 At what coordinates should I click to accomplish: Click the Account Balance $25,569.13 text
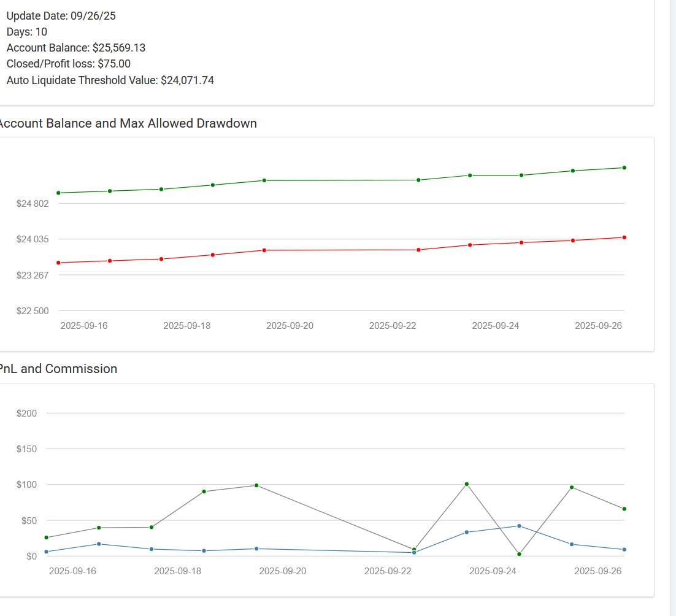coord(76,48)
